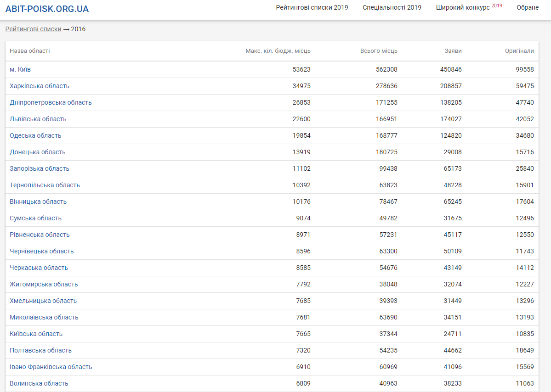Select Чернівецька applications value 50109

tap(453, 251)
